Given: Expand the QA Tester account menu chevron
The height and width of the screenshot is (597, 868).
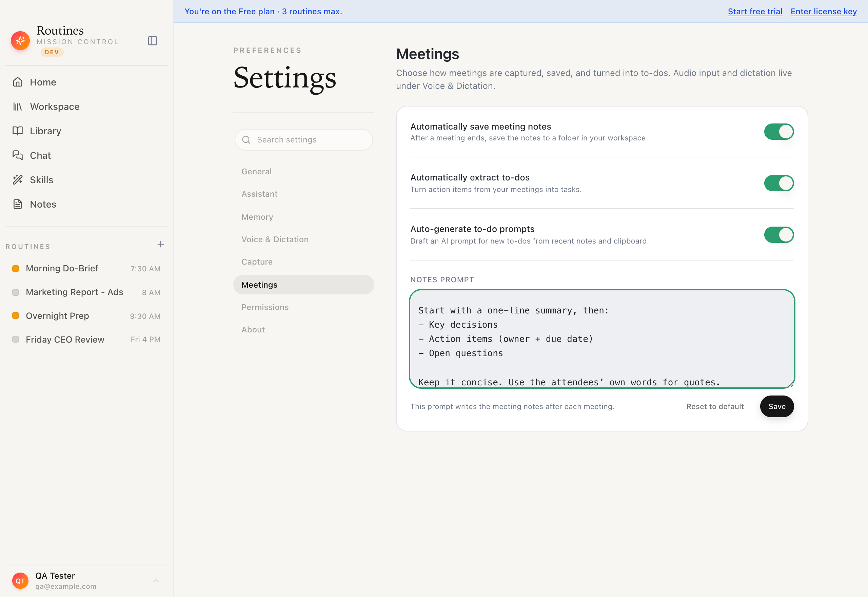Looking at the screenshot, I should click(156, 580).
